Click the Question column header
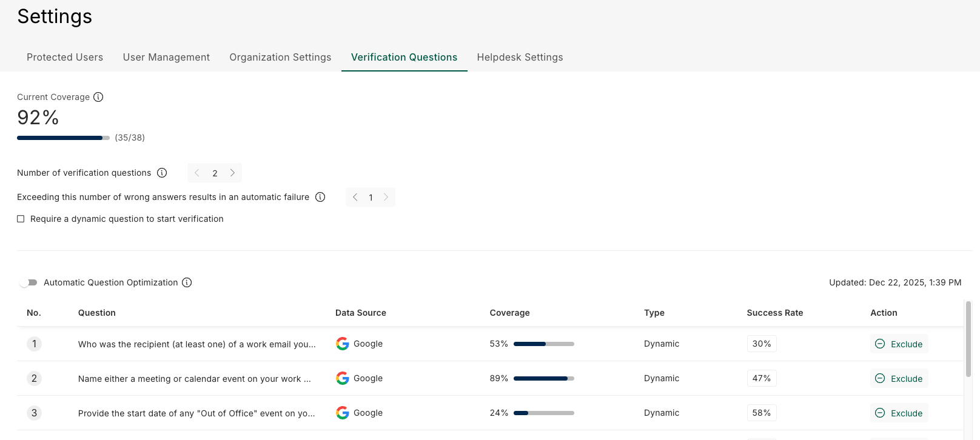 point(97,313)
